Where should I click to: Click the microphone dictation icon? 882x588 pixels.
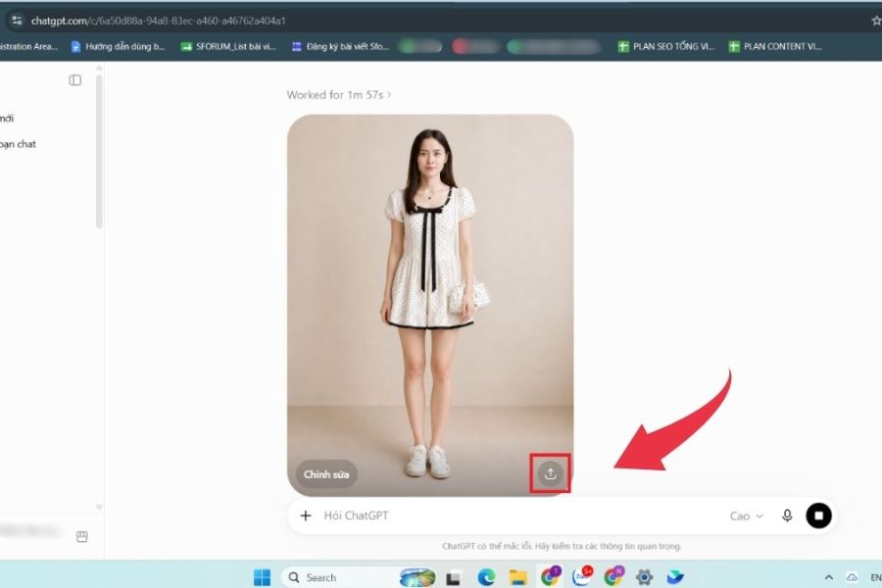(x=787, y=515)
